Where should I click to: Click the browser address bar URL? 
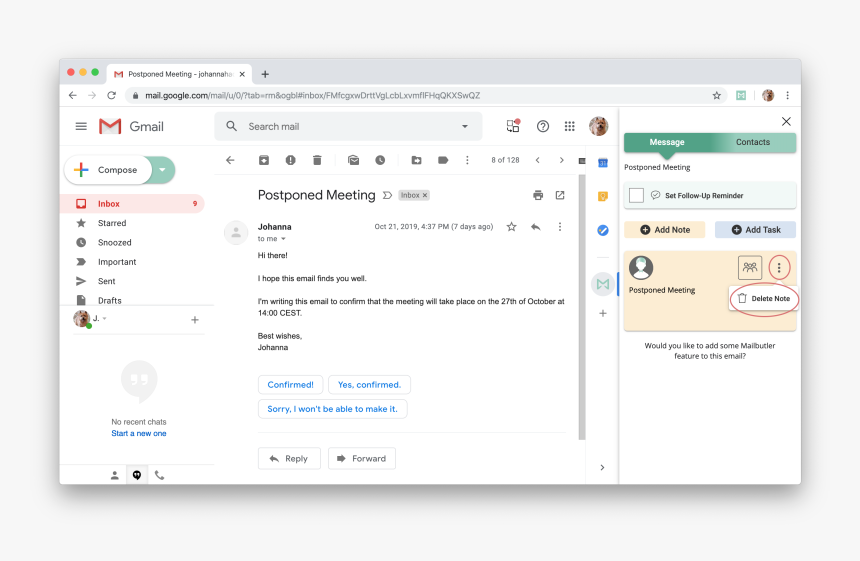coord(313,95)
